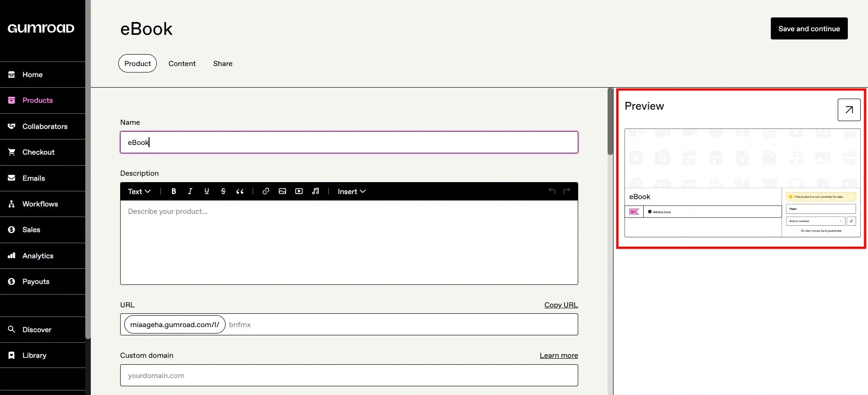The width and height of the screenshot is (868, 395).
Task: Click the Copy URL link
Action: pos(561,305)
